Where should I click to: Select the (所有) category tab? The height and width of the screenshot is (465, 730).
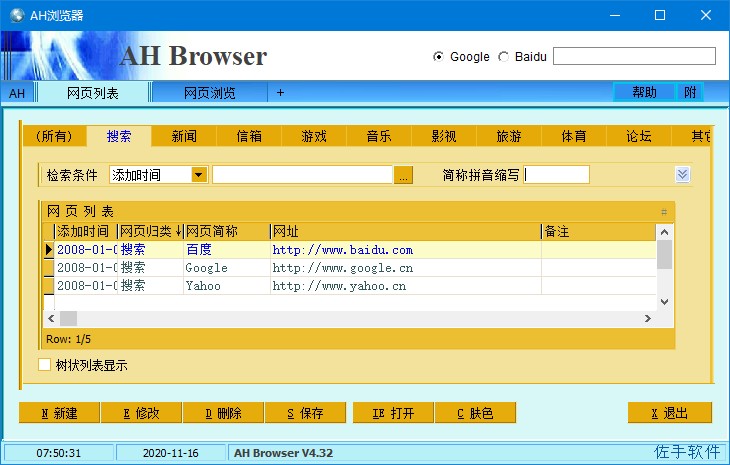click(54, 136)
